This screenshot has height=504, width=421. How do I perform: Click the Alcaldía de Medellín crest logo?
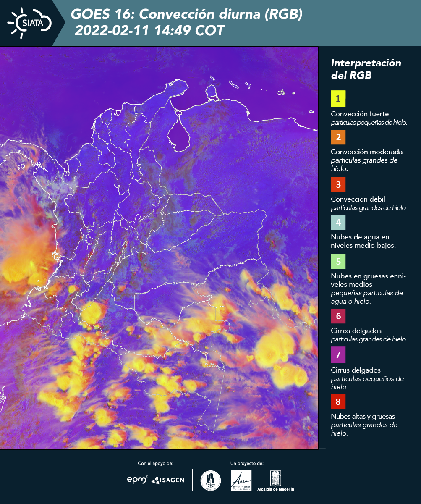[275, 480]
